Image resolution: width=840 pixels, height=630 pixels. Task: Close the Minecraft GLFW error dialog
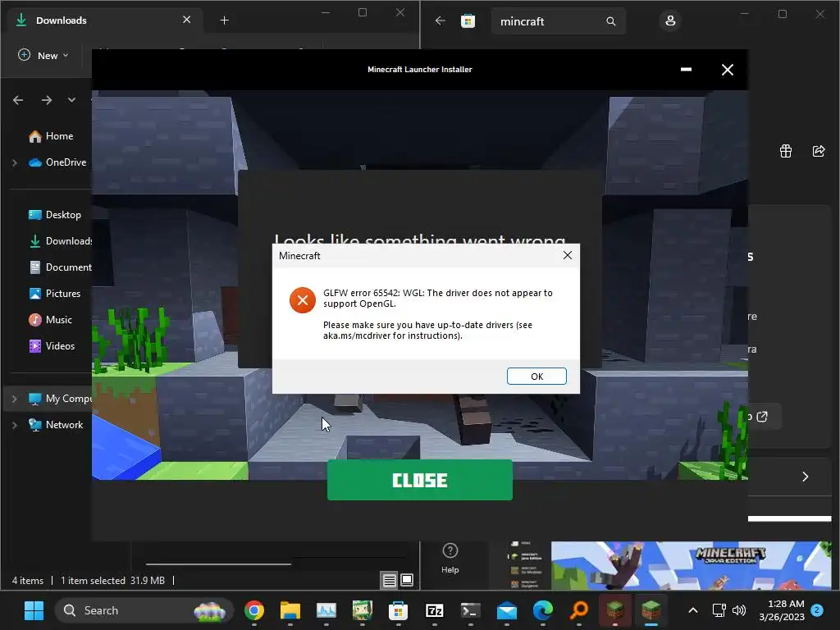568,256
